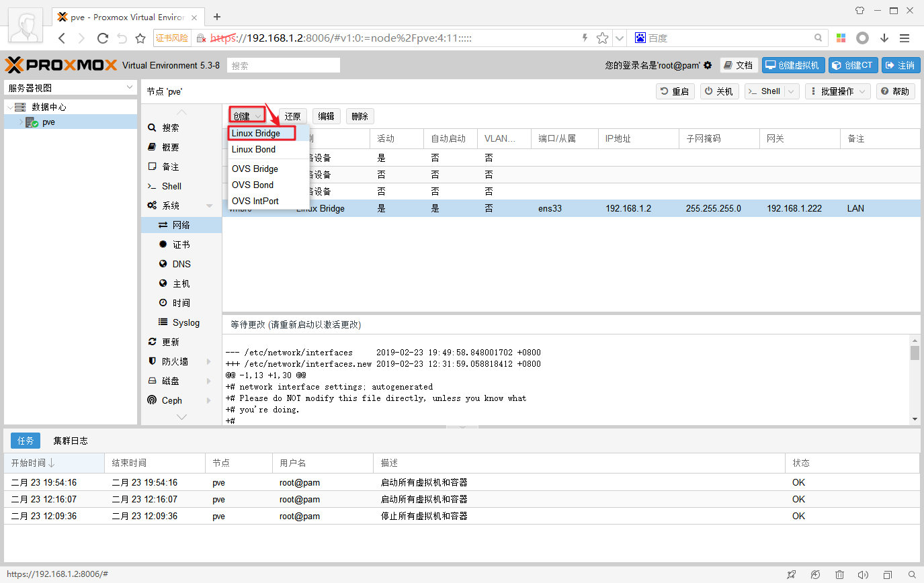This screenshot has height=583, width=924.
Task: Choose OVS Bridge from the create menu
Action: point(267,169)
